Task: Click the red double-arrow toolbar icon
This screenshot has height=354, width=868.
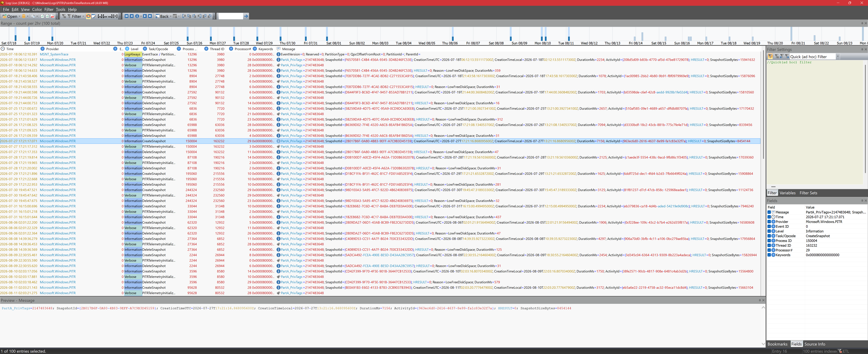Action: point(53,16)
